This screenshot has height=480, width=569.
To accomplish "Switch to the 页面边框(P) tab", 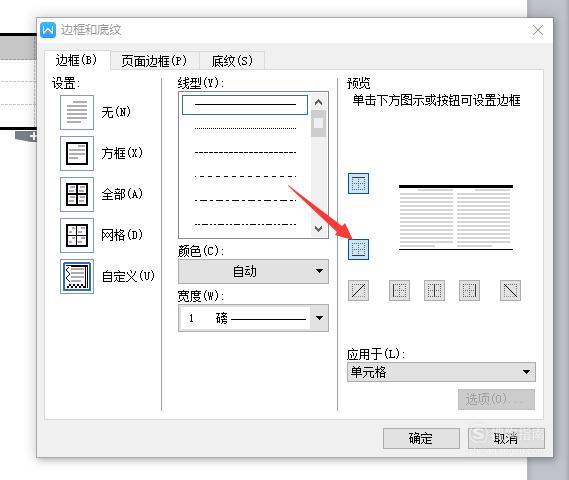I will point(154,61).
